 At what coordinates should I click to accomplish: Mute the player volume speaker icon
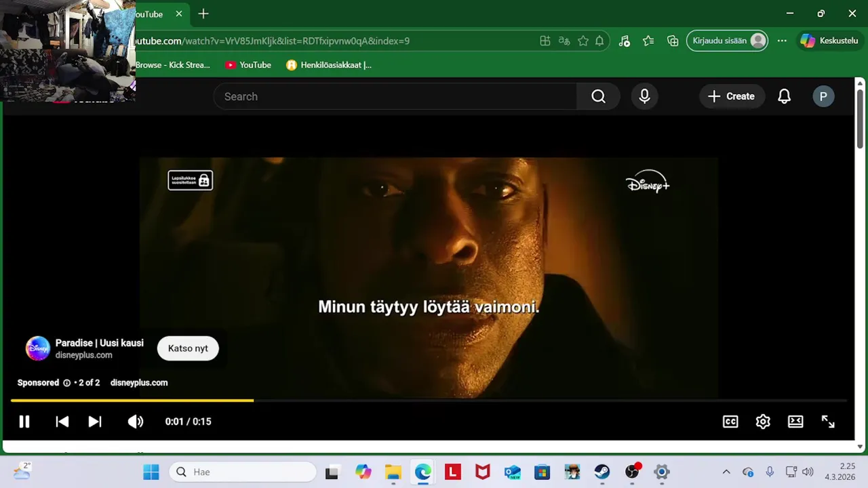point(136,422)
